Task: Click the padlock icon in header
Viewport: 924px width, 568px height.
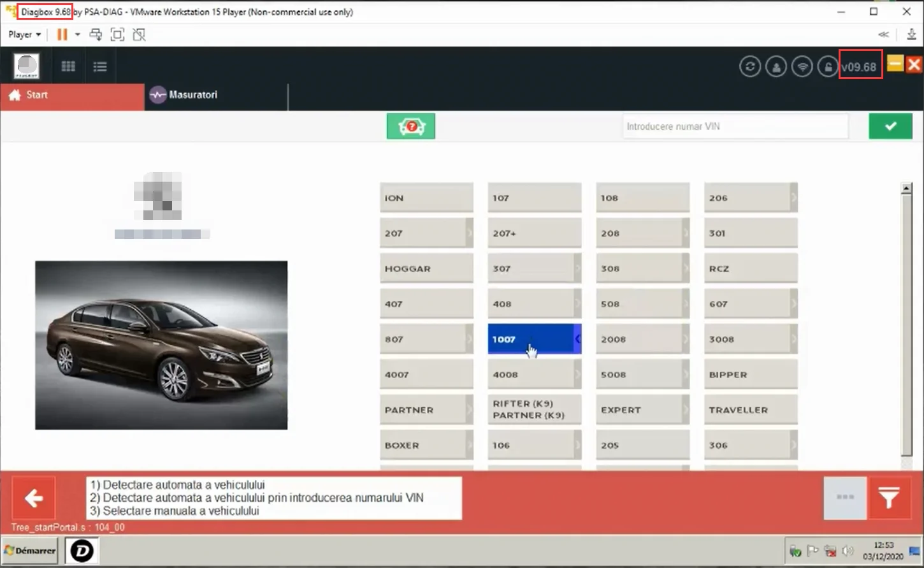Action: pyautogui.click(x=828, y=66)
